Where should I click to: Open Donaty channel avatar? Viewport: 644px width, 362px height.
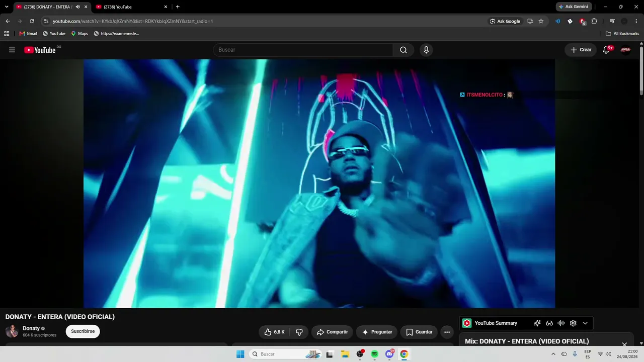point(12,331)
